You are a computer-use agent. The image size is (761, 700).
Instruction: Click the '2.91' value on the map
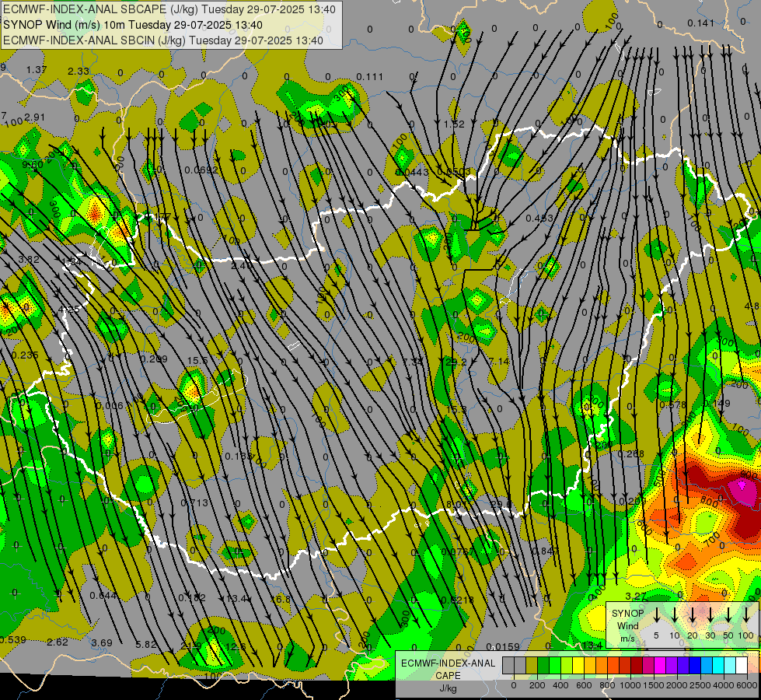34,117
